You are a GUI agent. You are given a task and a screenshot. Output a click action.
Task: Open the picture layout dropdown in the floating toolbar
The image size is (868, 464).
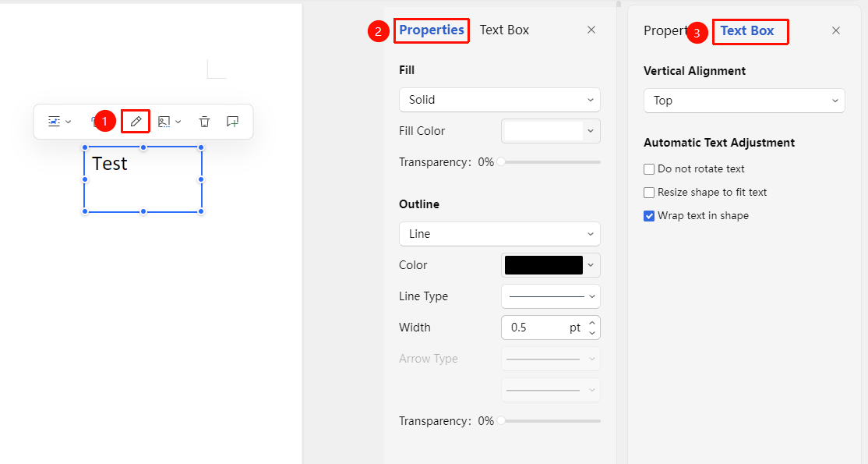[x=169, y=122]
